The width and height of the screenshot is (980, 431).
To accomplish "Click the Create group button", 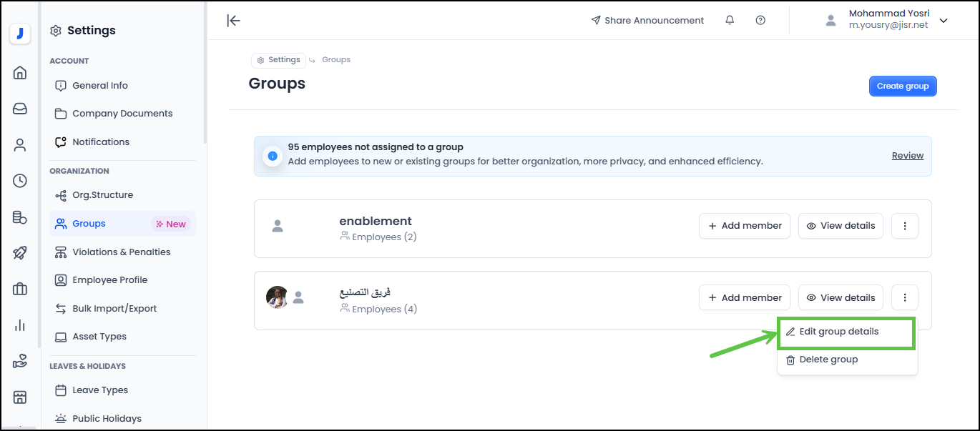I will 902,86.
